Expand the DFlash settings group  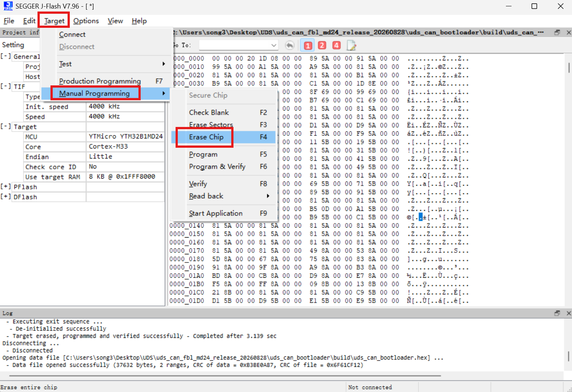pos(6,197)
